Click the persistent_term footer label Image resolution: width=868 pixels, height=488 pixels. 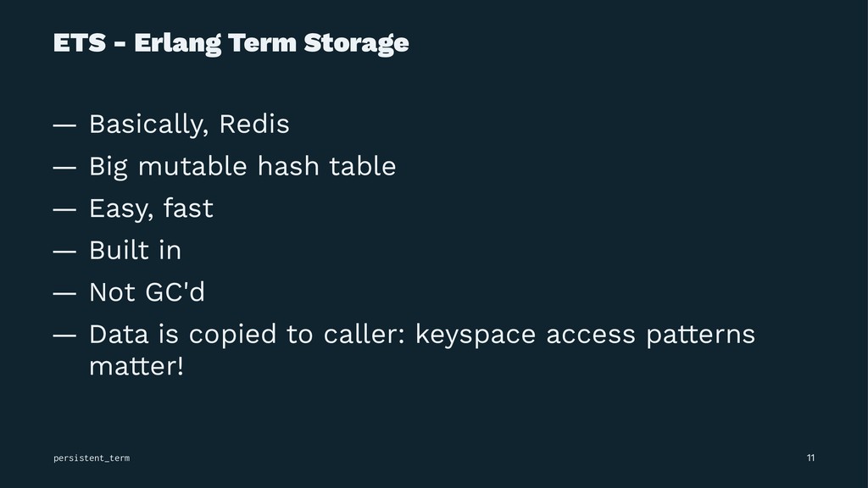click(92, 458)
